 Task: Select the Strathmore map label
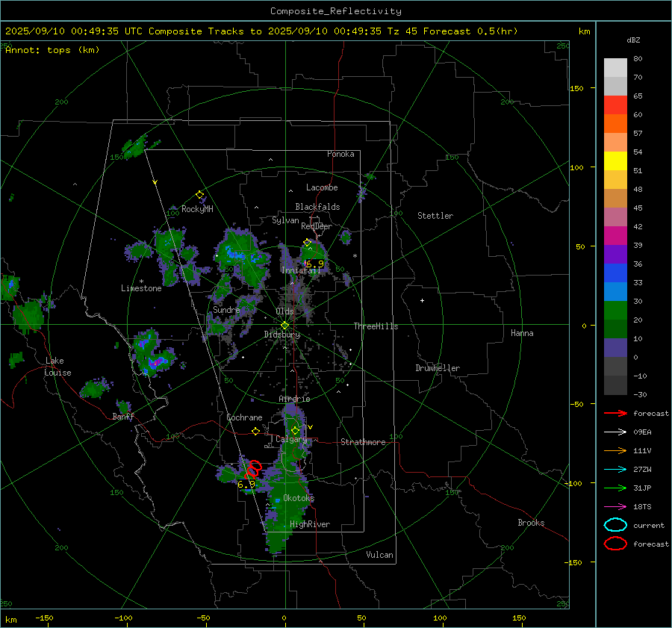(x=363, y=442)
